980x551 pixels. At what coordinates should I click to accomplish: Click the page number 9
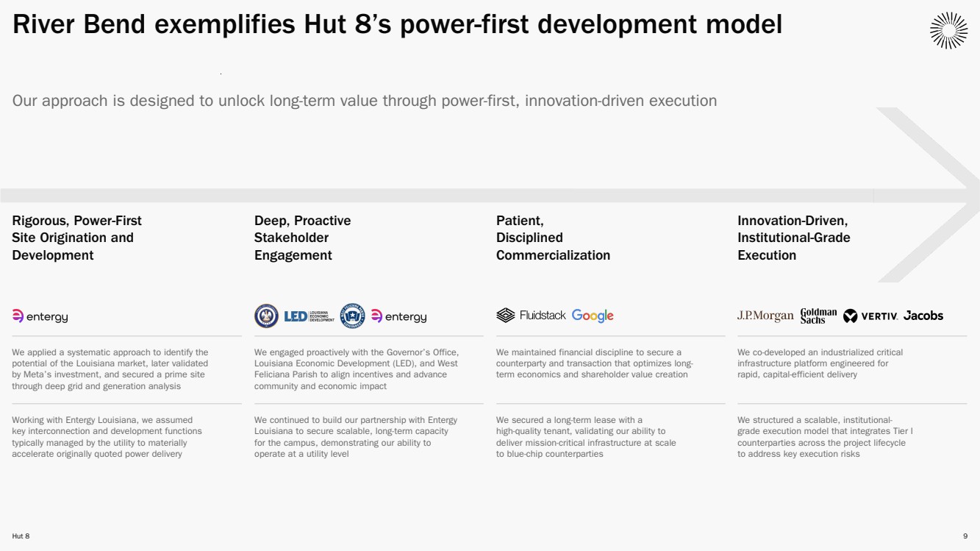965,536
